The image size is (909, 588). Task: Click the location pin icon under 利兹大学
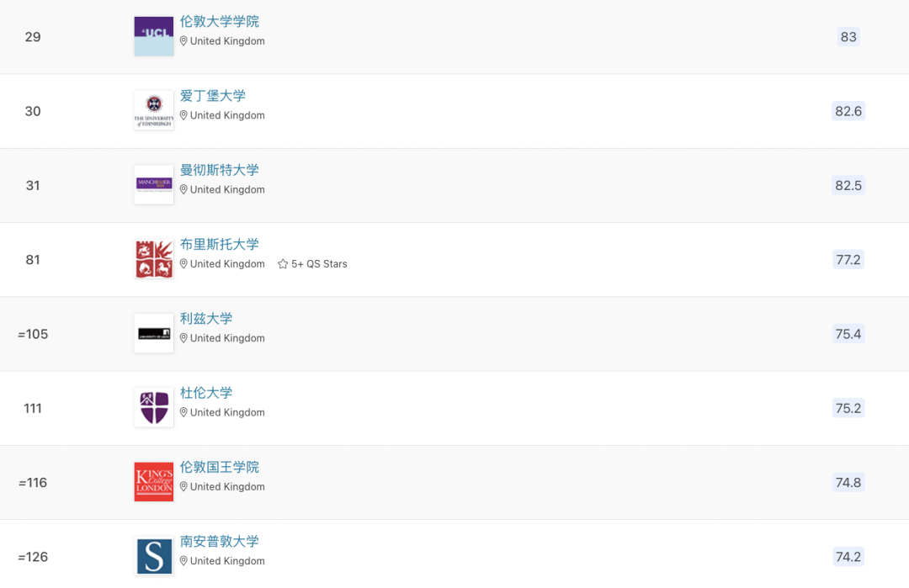click(x=183, y=337)
